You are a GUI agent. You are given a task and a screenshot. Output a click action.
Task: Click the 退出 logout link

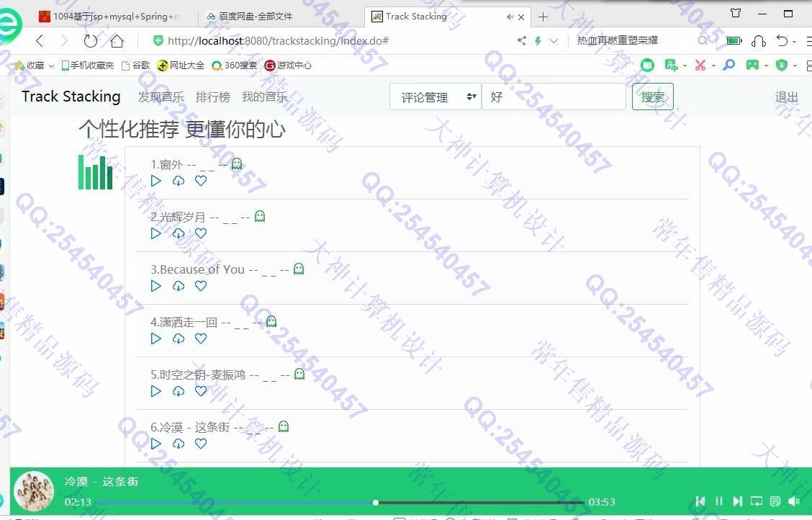click(786, 97)
